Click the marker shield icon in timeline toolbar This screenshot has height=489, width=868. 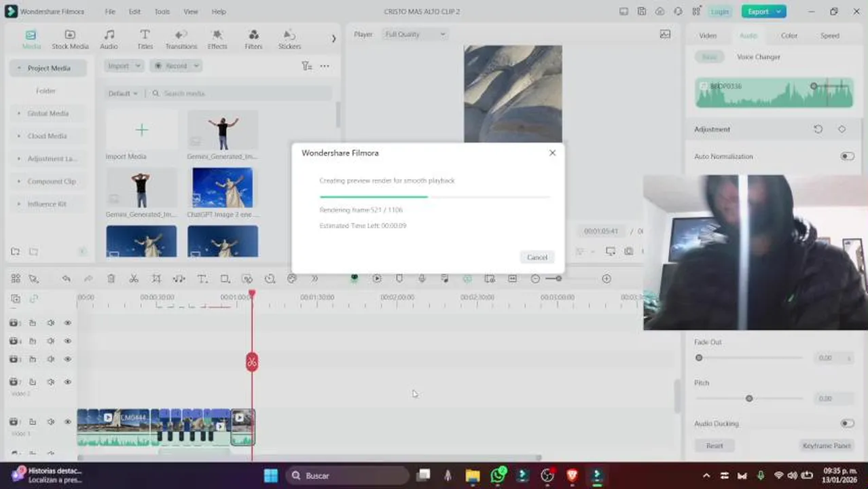[399, 278]
